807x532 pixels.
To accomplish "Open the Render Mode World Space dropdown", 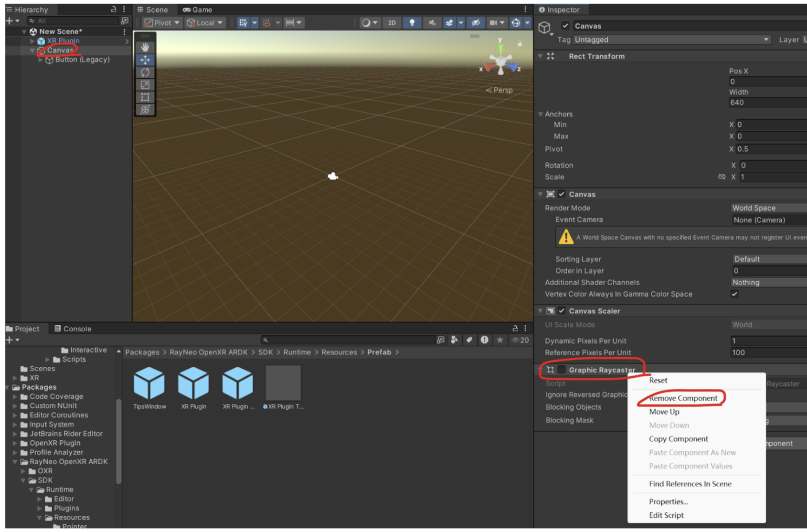I will pyautogui.click(x=769, y=208).
